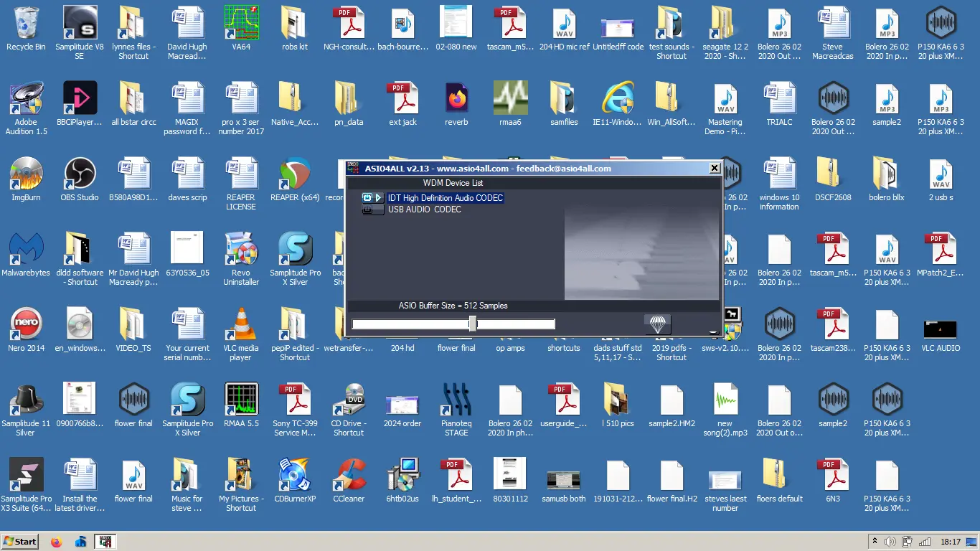Click the ASIO4ALL taskbar button
Image resolution: width=980 pixels, height=551 pixels.
tap(105, 542)
